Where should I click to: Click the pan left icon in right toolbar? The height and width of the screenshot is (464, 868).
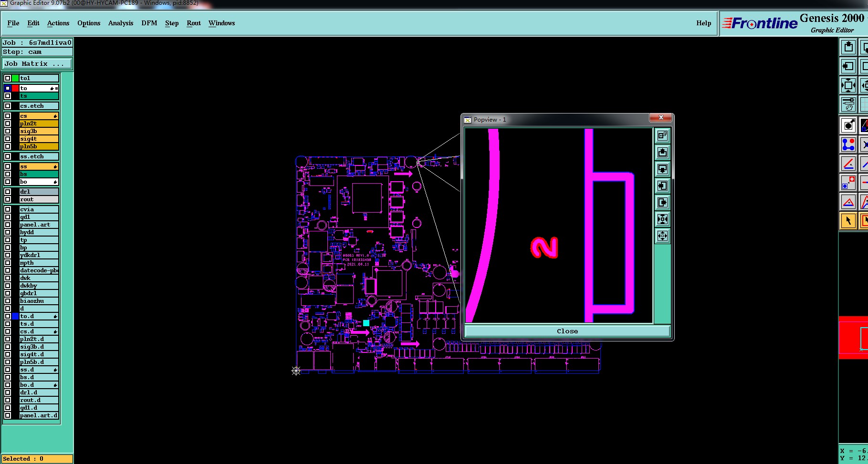(x=848, y=66)
